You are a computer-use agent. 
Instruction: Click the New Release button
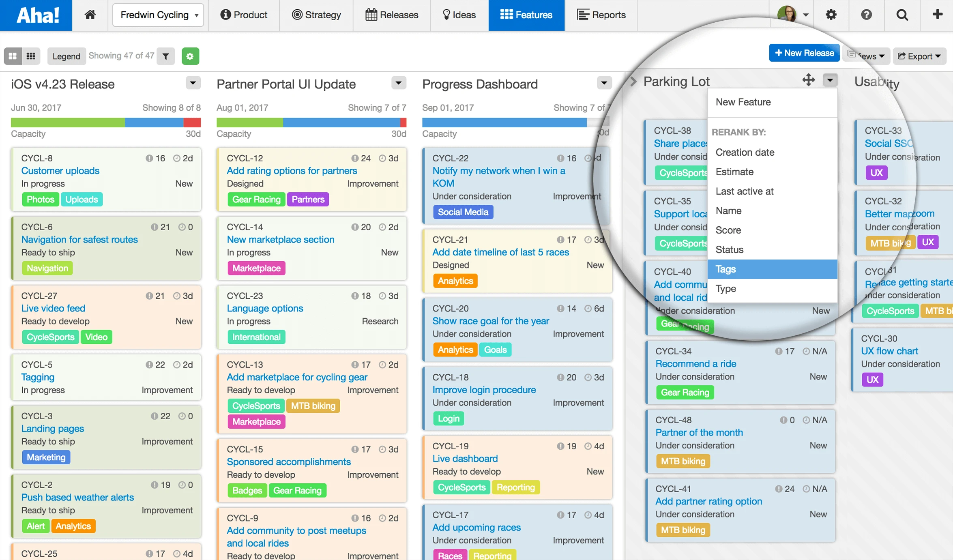804,53
